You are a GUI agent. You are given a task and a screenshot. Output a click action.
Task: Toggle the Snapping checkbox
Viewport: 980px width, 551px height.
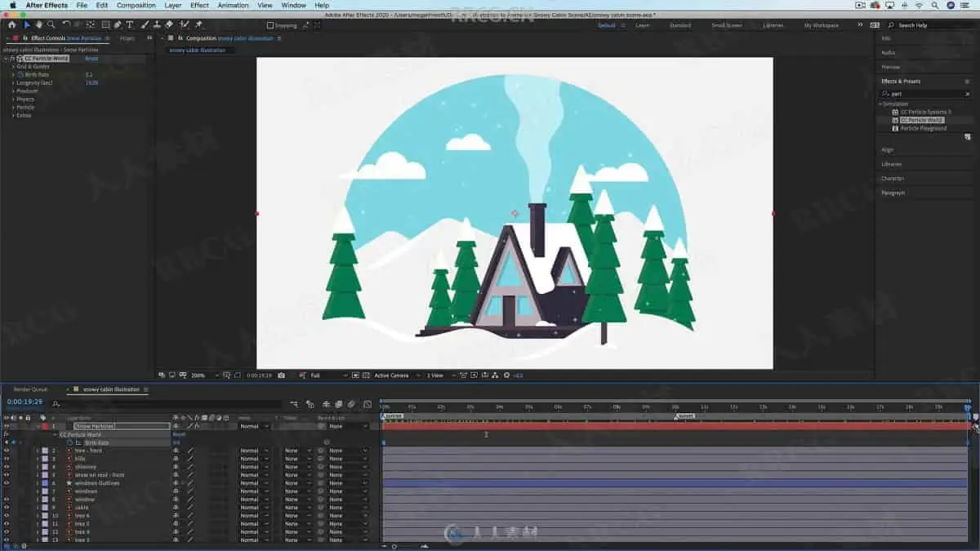(270, 25)
